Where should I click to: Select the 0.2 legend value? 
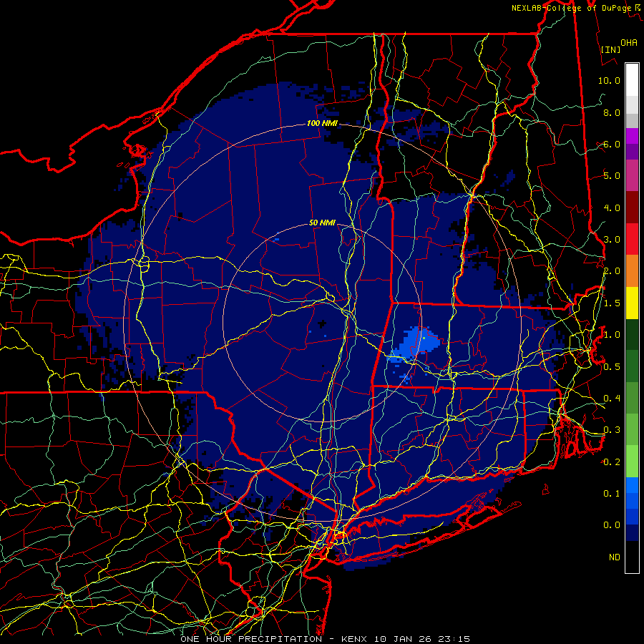tap(612, 462)
